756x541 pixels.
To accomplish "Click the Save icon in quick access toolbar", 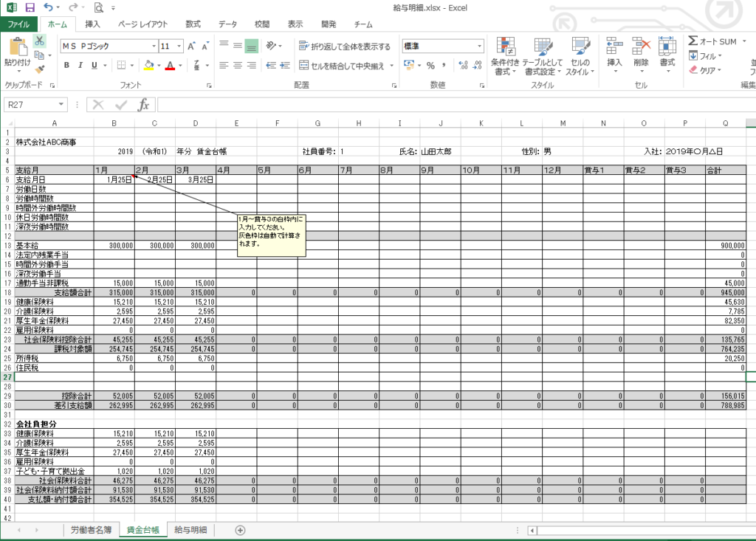I will tap(30, 7).
